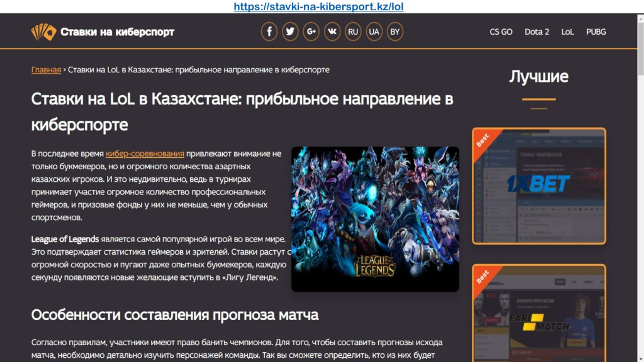Click the scrollbar up arrow
The image size is (644, 362).
point(641,19)
